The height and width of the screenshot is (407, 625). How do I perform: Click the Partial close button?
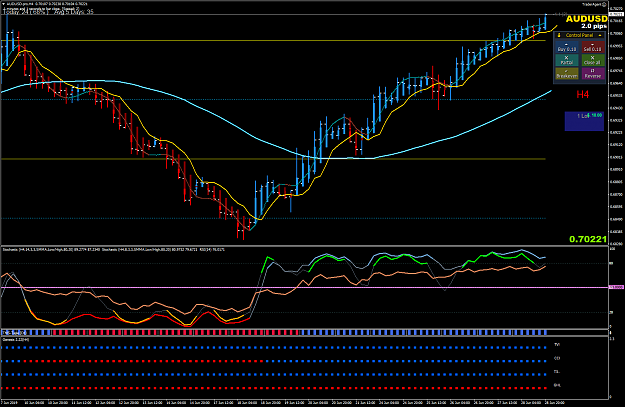click(566, 60)
